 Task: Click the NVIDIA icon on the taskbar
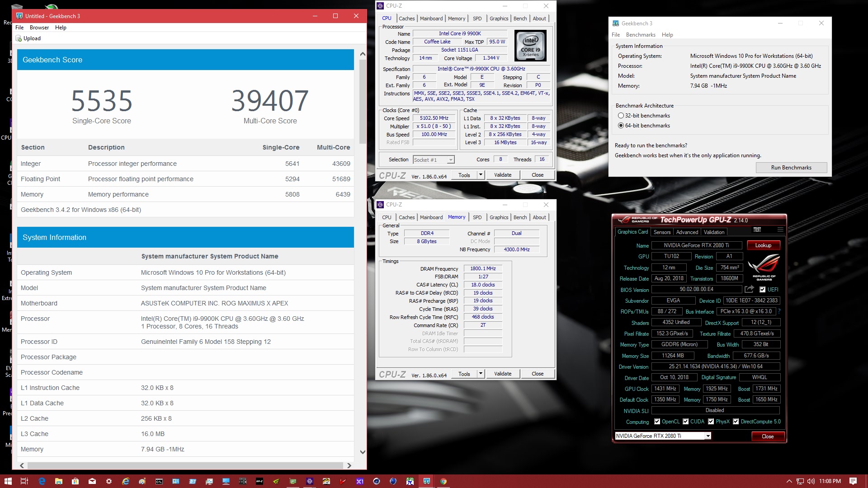pyautogui.click(x=276, y=481)
